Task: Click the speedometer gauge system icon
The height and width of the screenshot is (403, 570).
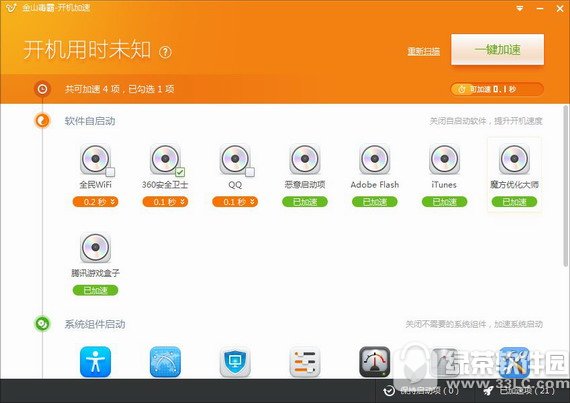Action: click(374, 362)
